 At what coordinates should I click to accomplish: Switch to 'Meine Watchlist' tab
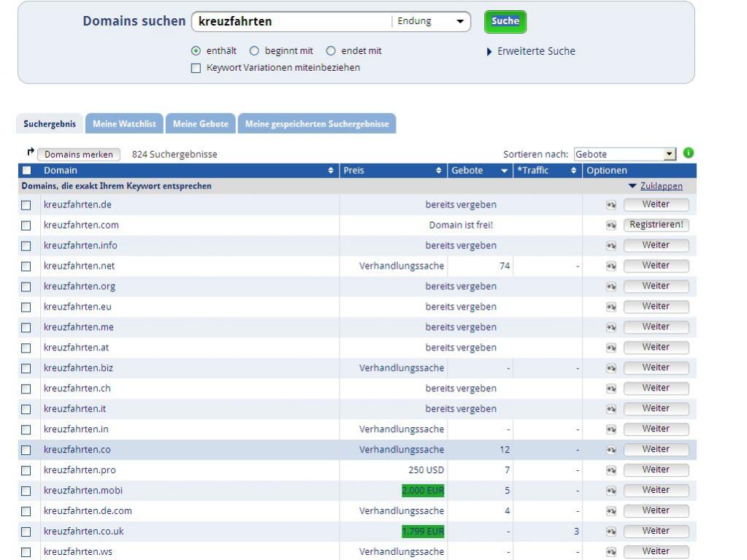124,124
